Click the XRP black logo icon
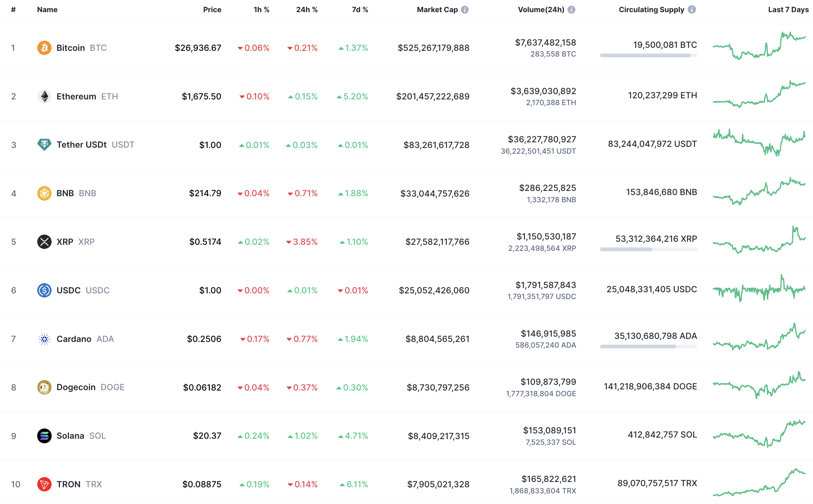Viewport: 813px width, 504px height. [x=44, y=242]
